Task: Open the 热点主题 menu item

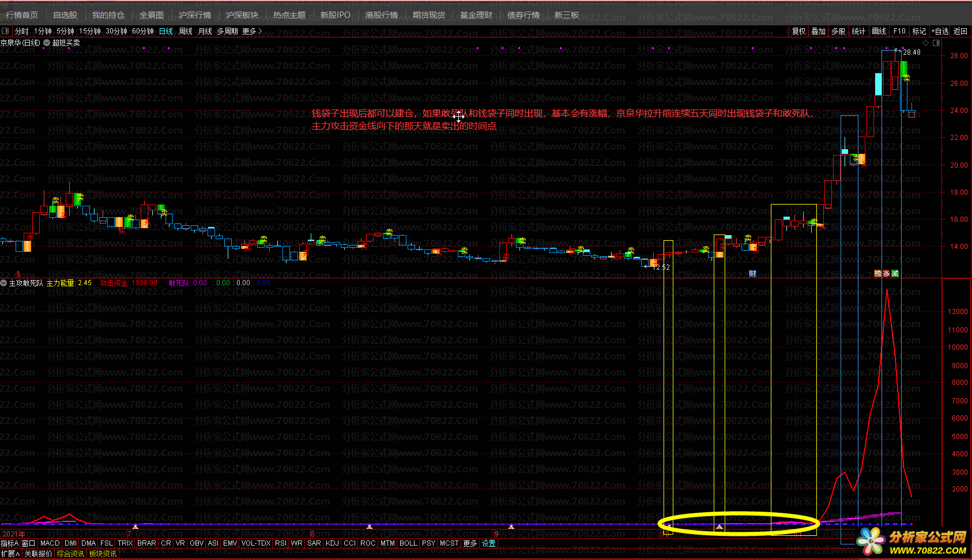Action: [289, 15]
